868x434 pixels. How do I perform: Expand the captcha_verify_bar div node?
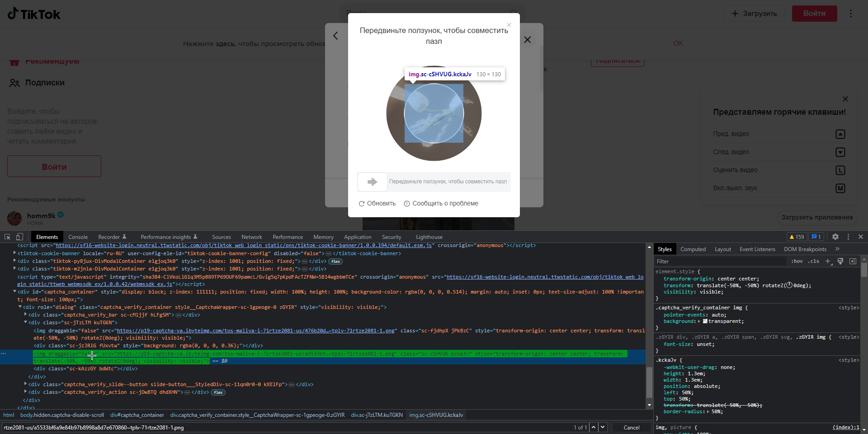26,315
